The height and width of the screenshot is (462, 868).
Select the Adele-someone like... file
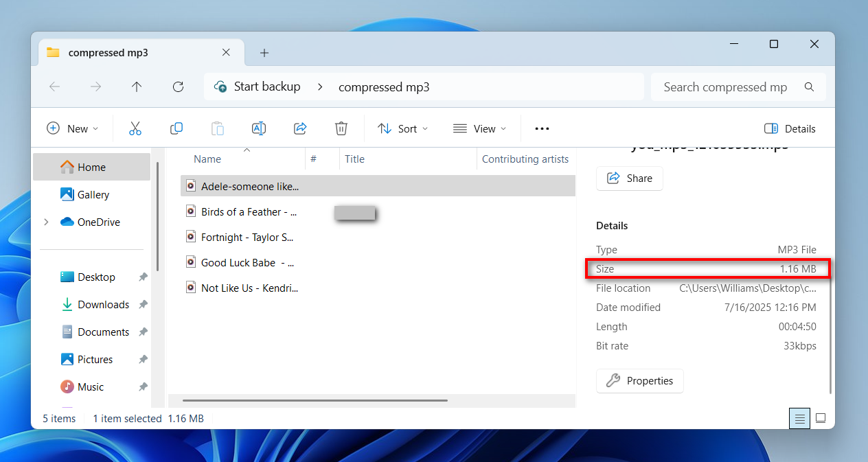378,186
